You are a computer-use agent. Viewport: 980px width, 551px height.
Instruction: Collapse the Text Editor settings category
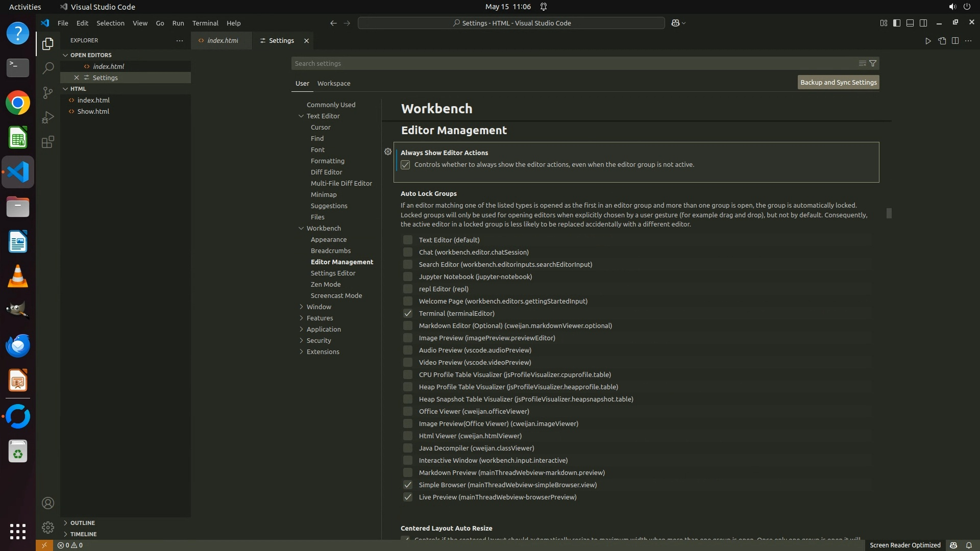coord(302,116)
